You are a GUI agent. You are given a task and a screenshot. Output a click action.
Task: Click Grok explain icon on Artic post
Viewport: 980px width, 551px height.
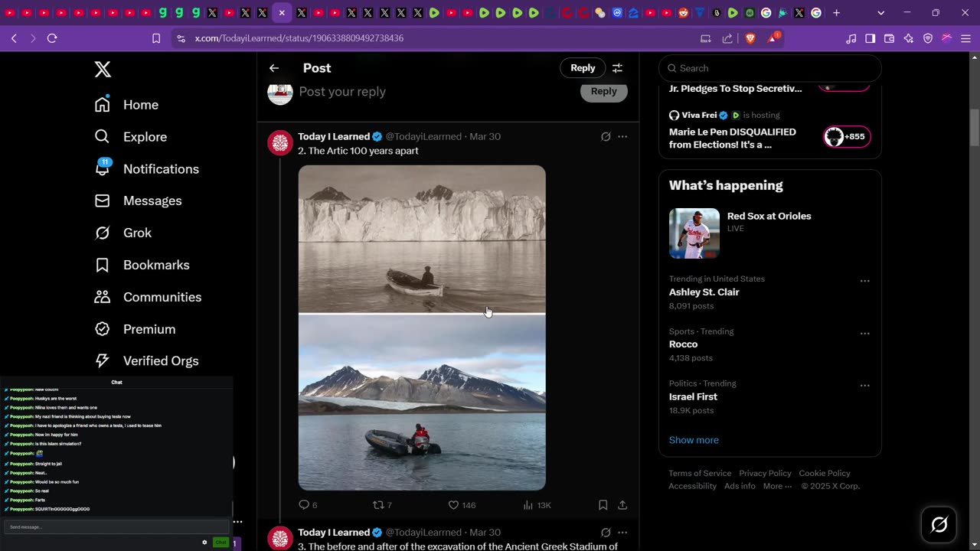point(606,136)
